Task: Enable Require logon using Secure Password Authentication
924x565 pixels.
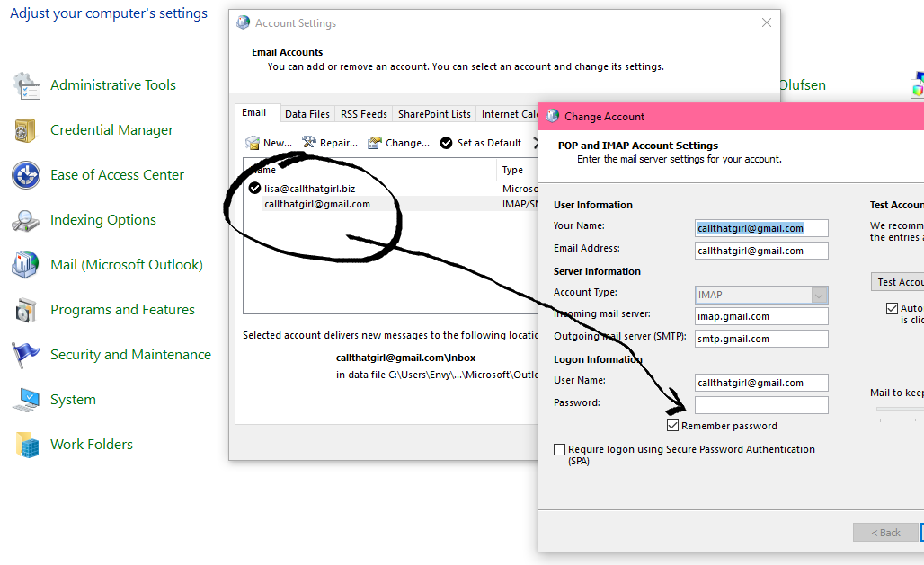Action: [x=559, y=449]
